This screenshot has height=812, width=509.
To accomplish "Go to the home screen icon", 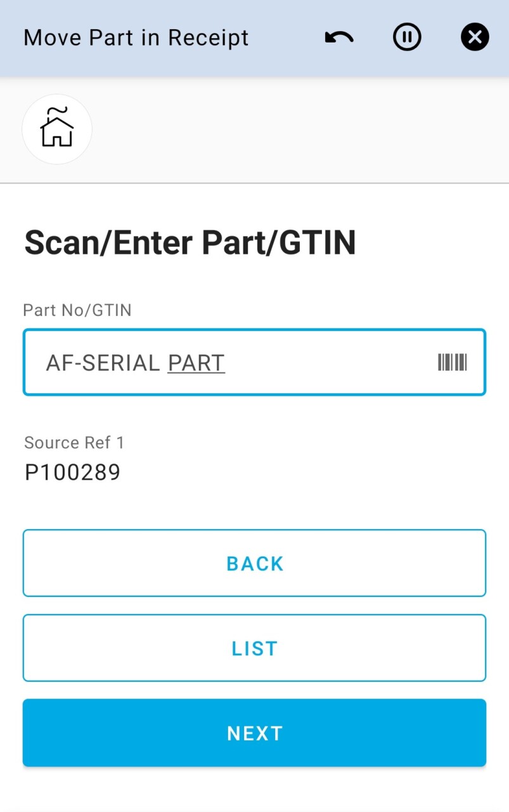I will click(57, 129).
